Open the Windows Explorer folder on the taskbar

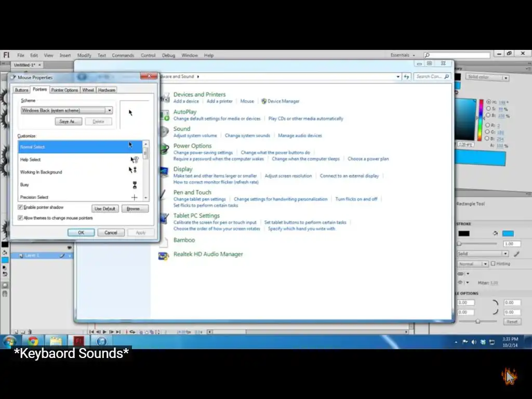(56, 341)
